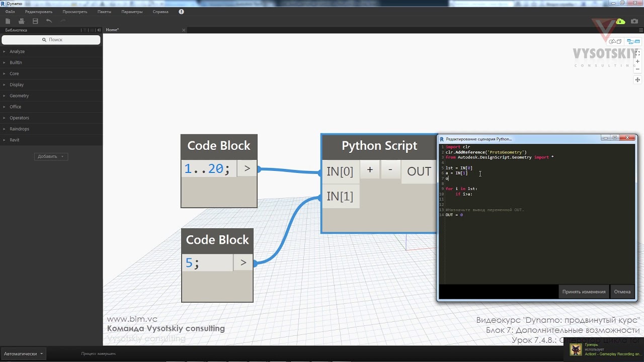Open the Параметры menu
The height and width of the screenshot is (362, 644).
132,12
